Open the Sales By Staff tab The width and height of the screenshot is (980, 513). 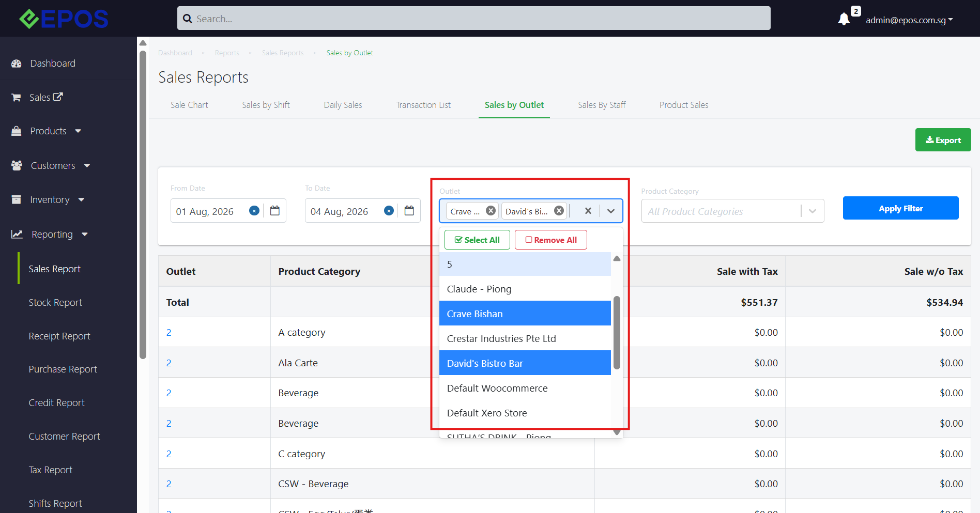click(602, 105)
